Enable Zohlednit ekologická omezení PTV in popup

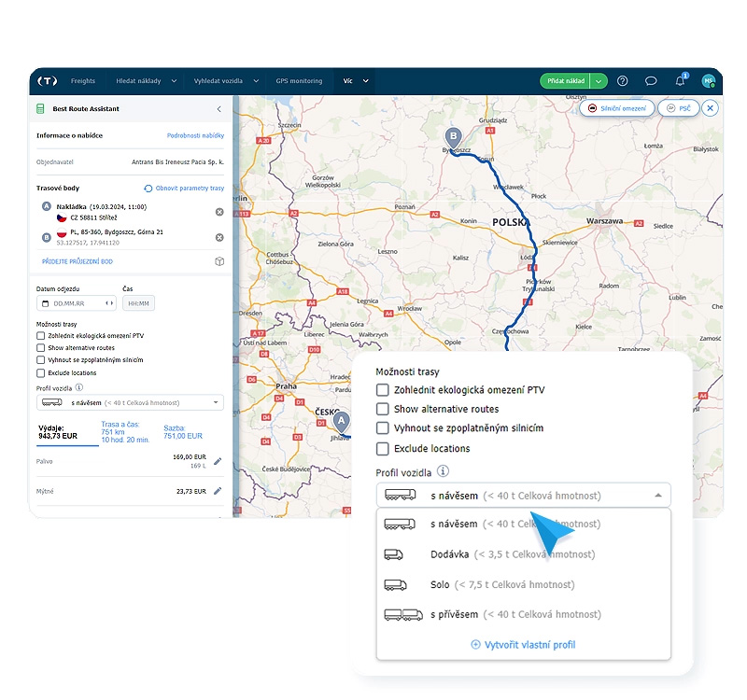click(x=383, y=390)
